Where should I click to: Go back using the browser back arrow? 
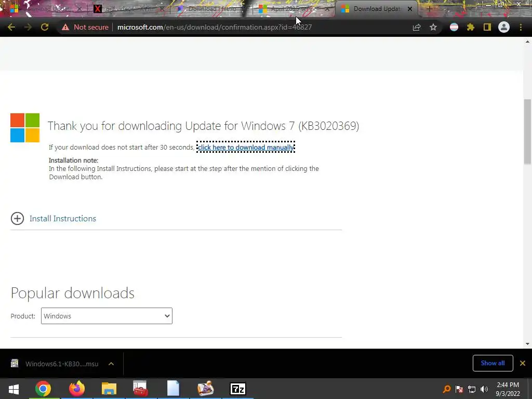(x=11, y=27)
